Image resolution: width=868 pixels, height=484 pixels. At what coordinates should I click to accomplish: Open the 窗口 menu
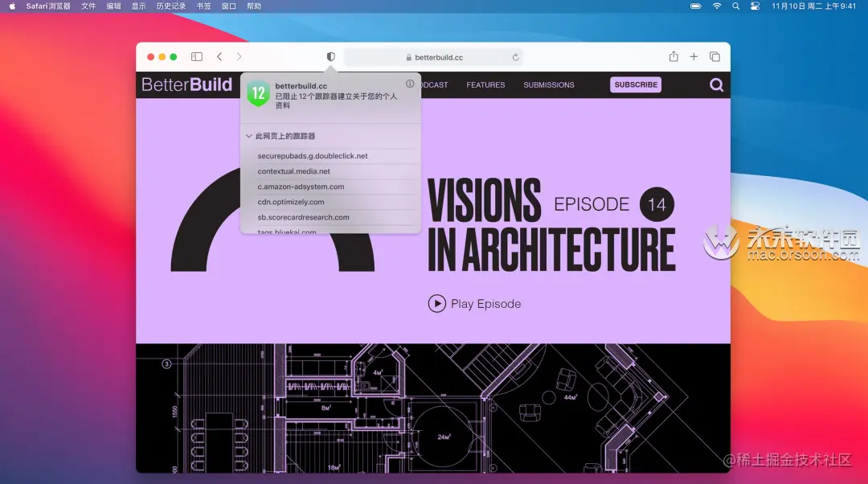(228, 6)
